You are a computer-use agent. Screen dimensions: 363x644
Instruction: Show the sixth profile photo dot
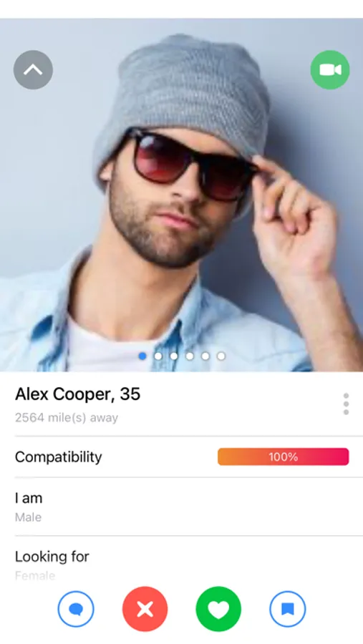(221, 356)
